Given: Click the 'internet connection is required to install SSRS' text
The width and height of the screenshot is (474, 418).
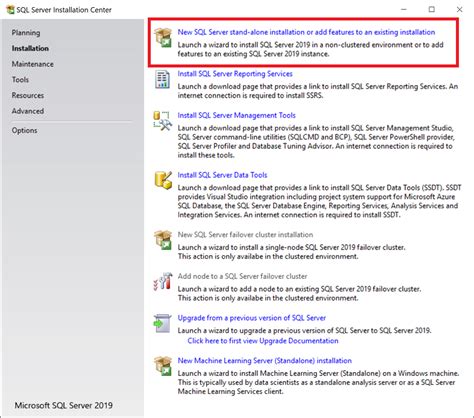Looking at the screenshot, I should pos(250,95).
